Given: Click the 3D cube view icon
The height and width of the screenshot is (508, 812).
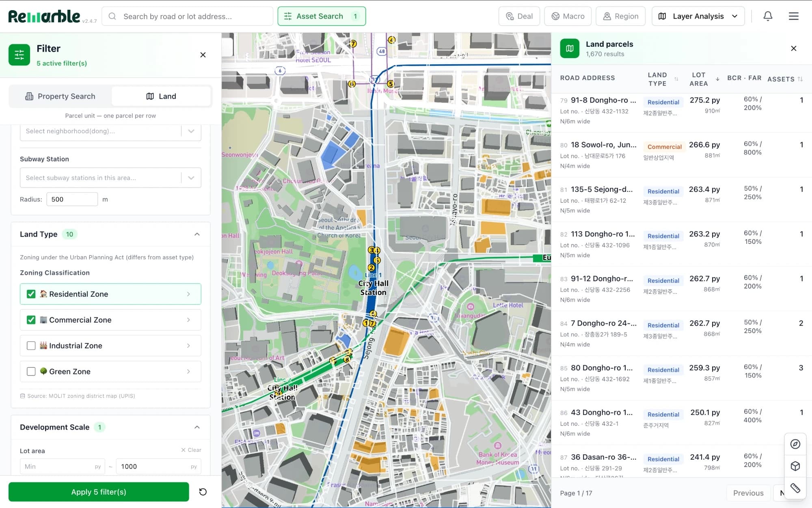Looking at the screenshot, I should pyautogui.click(x=795, y=466).
